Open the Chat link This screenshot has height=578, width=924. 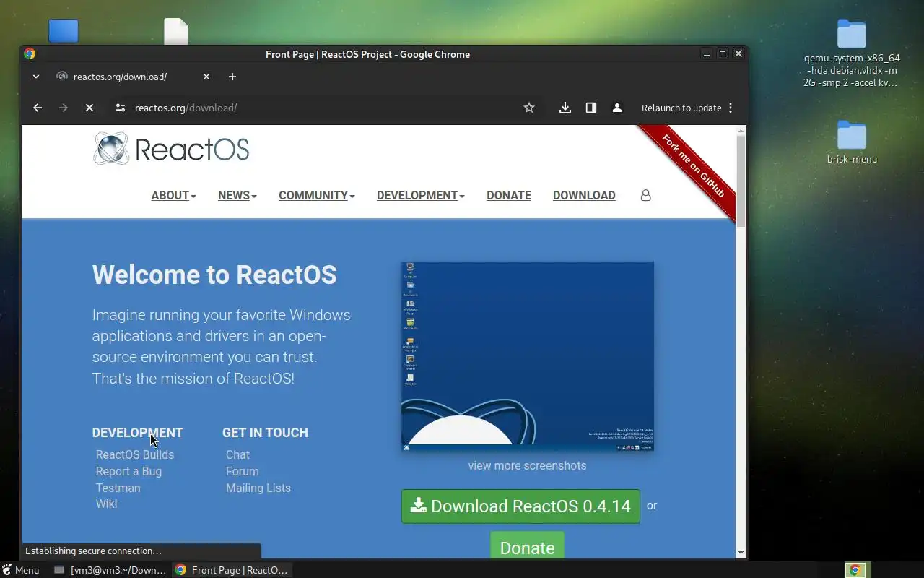(x=237, y=454)
